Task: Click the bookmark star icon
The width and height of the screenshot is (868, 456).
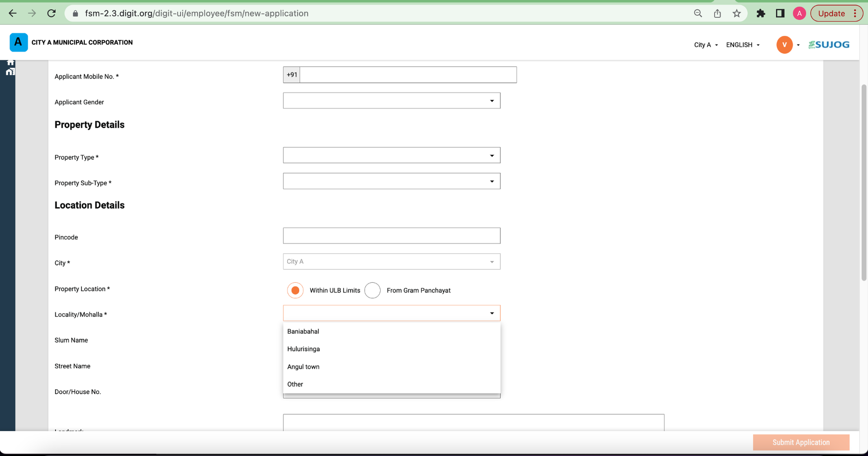Action: coord(736,13)
